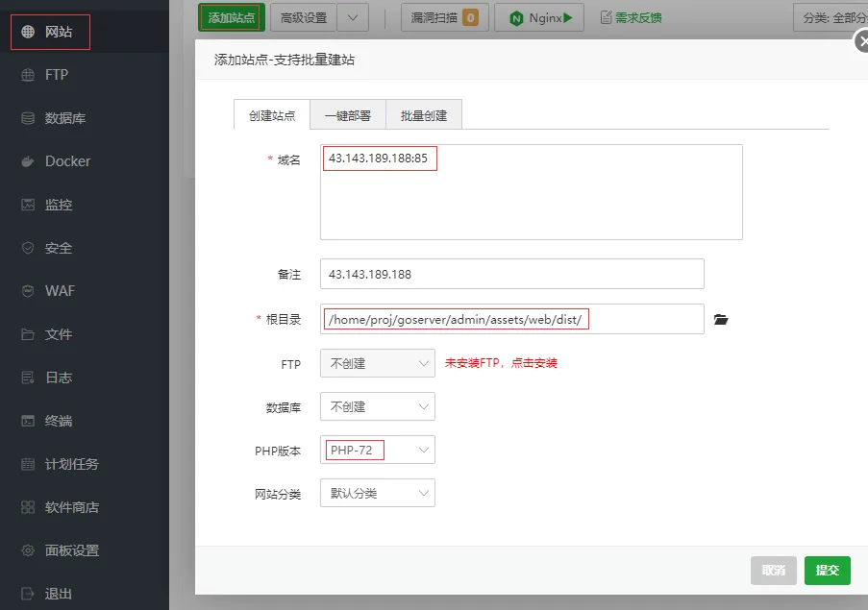Switch to the 批量创建 tab

point(423,112)
